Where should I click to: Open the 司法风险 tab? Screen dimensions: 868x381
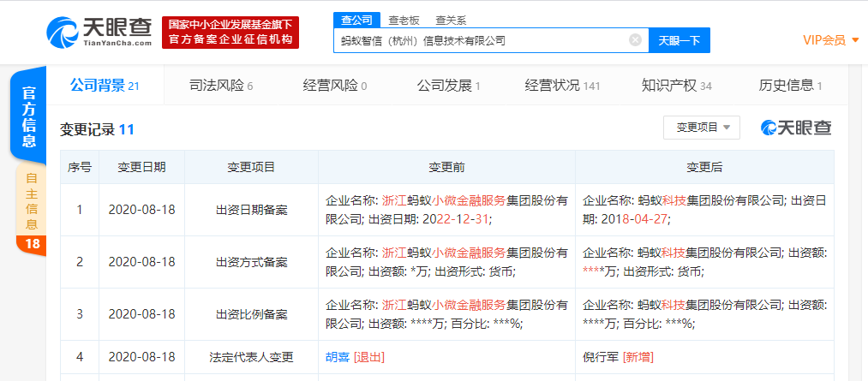pos(221,86)
